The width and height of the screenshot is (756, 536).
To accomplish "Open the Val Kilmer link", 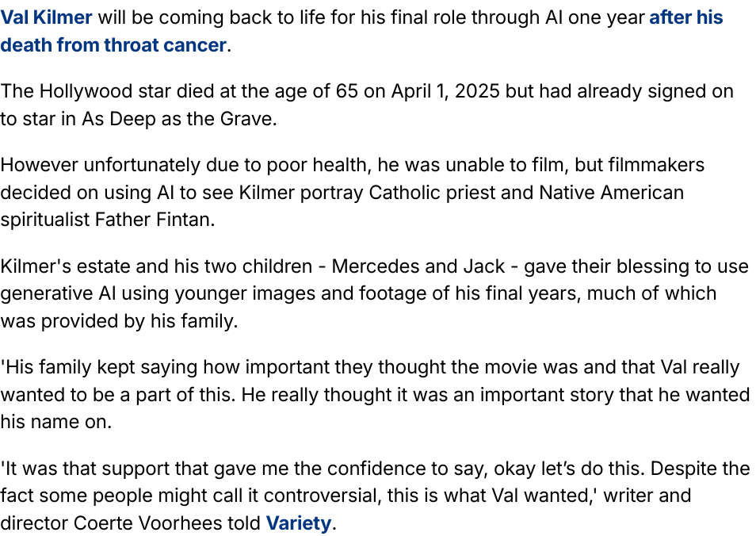I will (x=46, y=17).
